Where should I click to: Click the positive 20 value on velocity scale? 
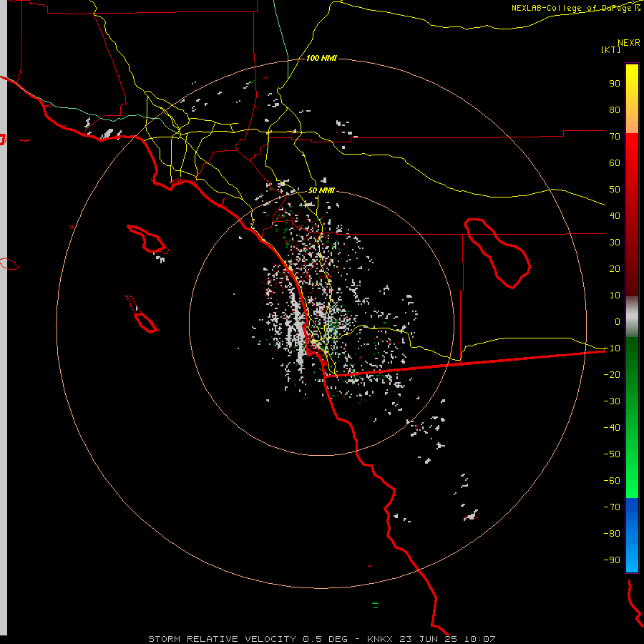[615, 269]
